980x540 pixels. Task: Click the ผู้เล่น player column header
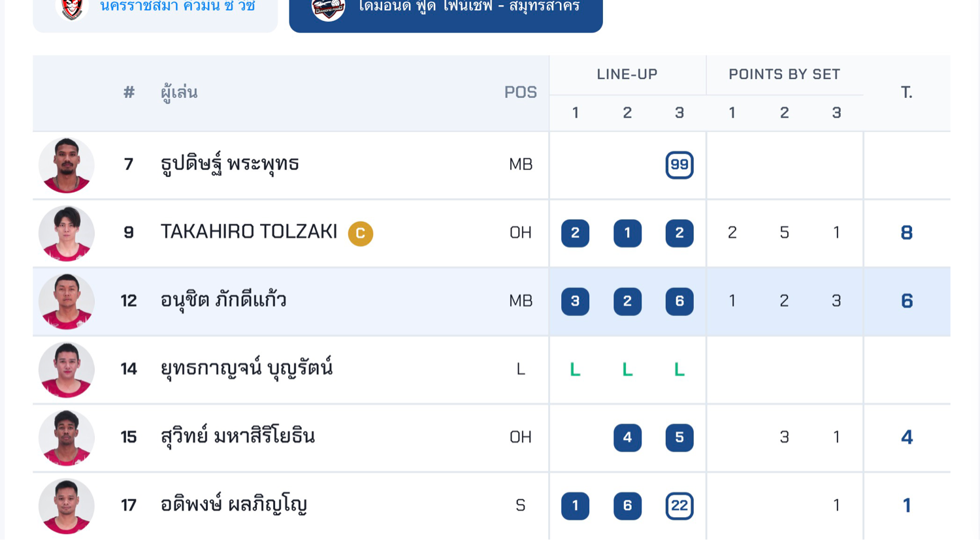pos(179,93)
